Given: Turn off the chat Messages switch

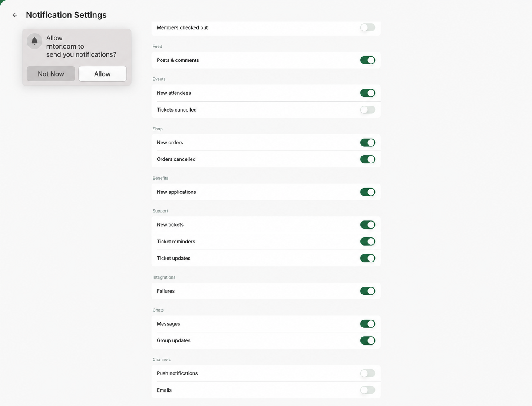Looking at the screenshot, I should [x=368, y=324].
